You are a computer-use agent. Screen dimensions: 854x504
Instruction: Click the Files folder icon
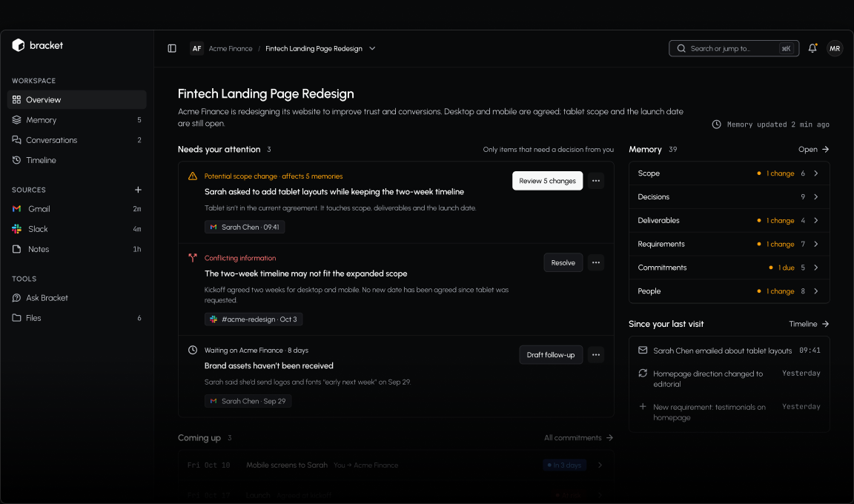17,318
